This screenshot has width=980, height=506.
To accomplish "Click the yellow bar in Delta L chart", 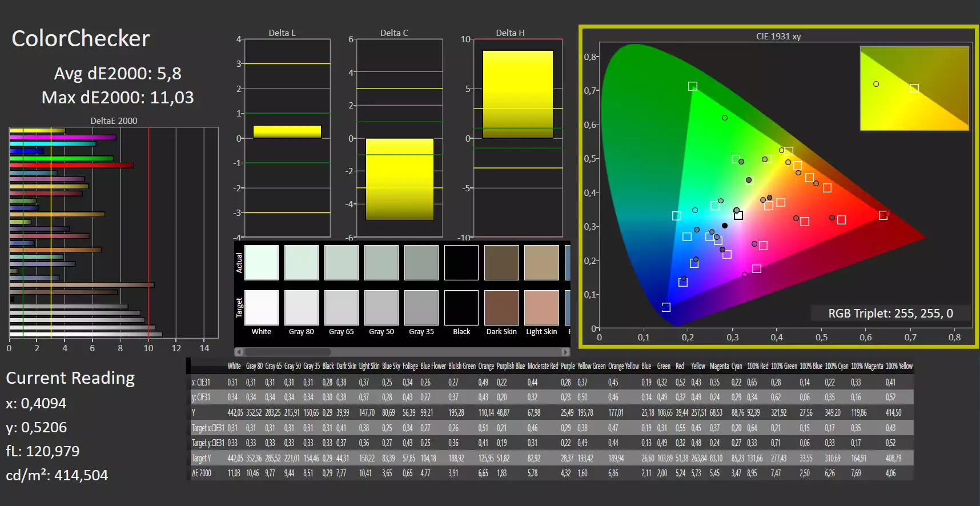I will [287, 131].
